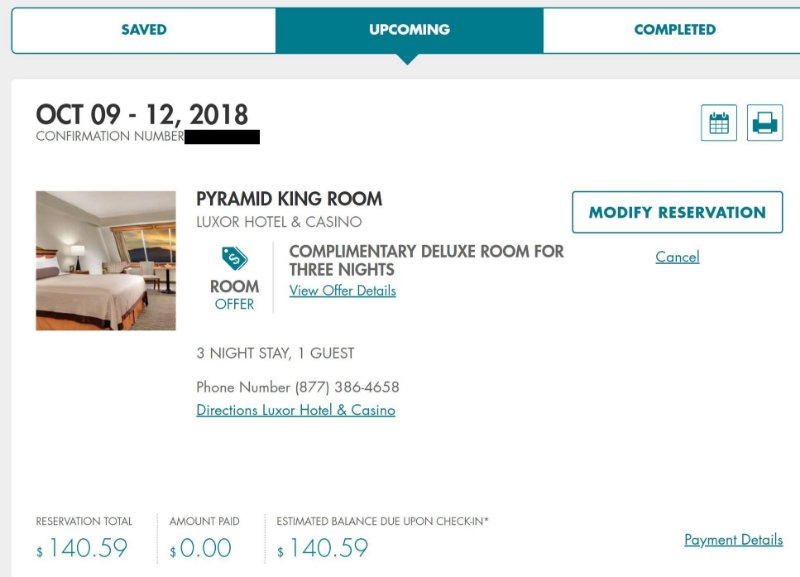Switch to the Saved tab
The width and height of the screenshot is (800, 577).
[144, 30]
